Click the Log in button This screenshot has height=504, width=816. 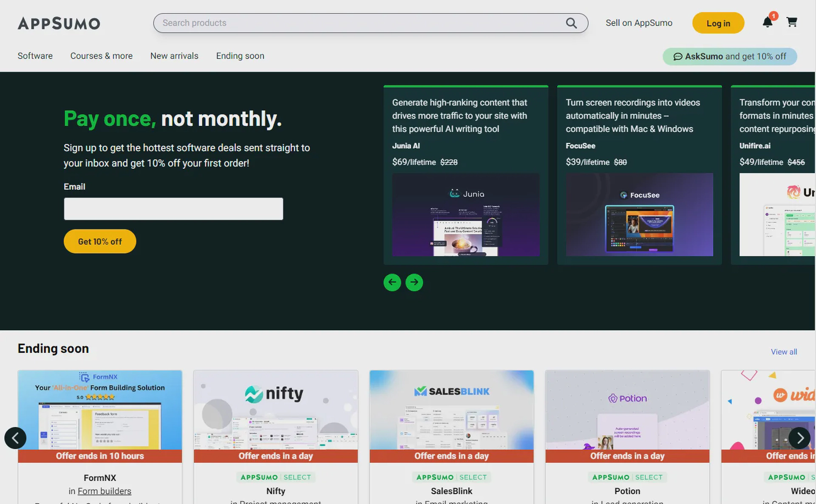coord(718,23)
